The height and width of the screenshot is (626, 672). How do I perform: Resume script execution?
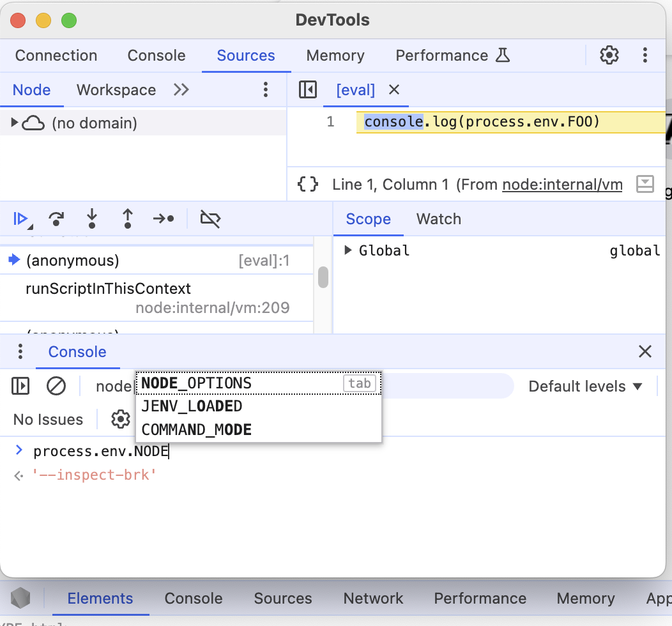pos(22,219)
